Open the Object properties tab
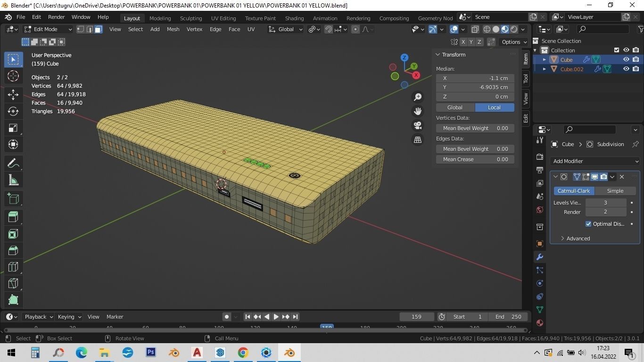 coord(540,244)
